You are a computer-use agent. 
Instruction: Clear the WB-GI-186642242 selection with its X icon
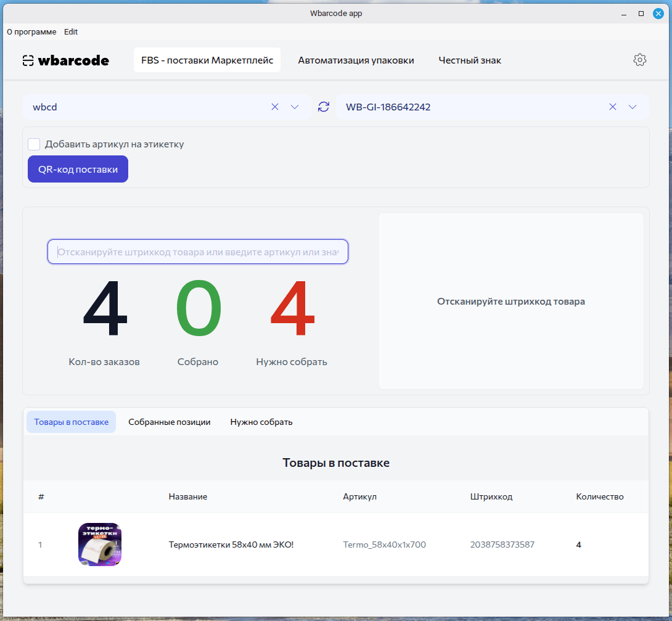click(x=613, y=107)
